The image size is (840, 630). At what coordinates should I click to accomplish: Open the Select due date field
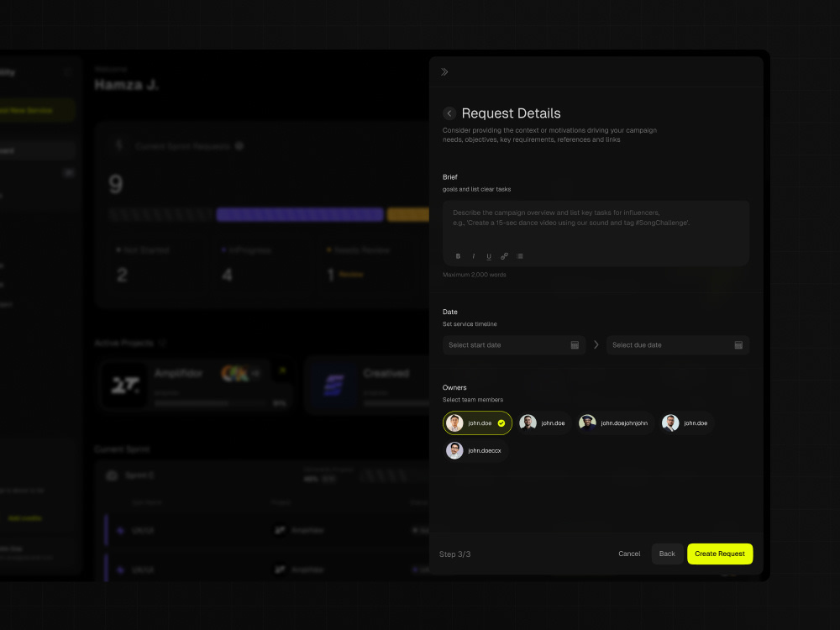tap(678, 345)
